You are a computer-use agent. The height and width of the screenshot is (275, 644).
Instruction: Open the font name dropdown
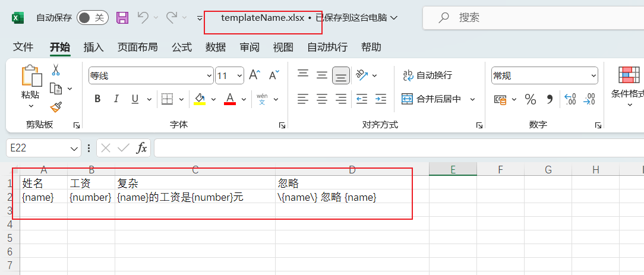(209, 76)
